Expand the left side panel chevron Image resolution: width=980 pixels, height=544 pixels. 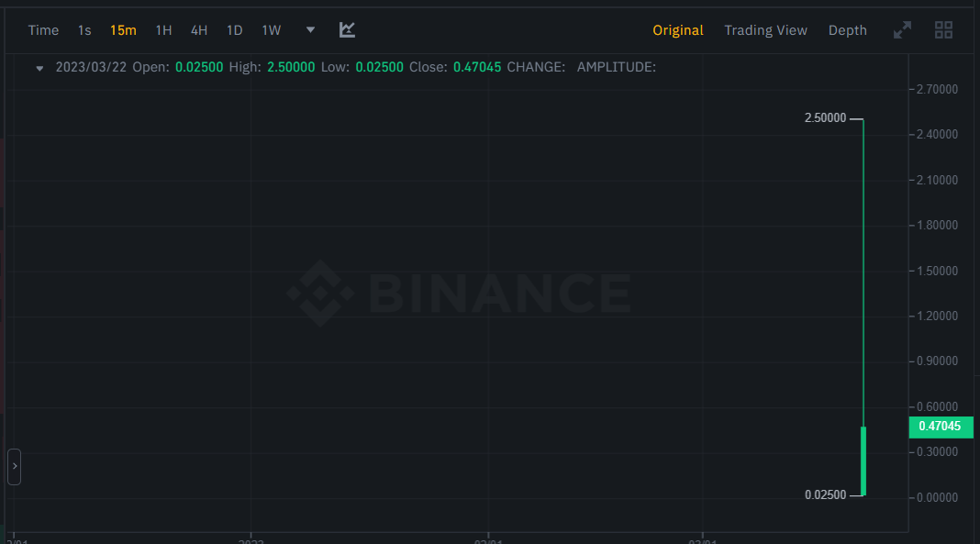coord(14,467)
